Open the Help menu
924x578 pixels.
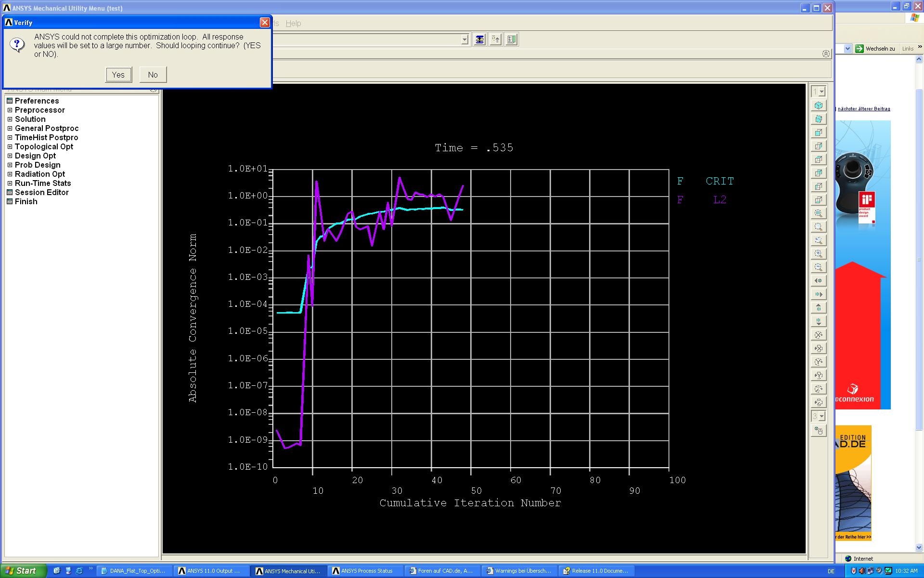tap(293, 23)
